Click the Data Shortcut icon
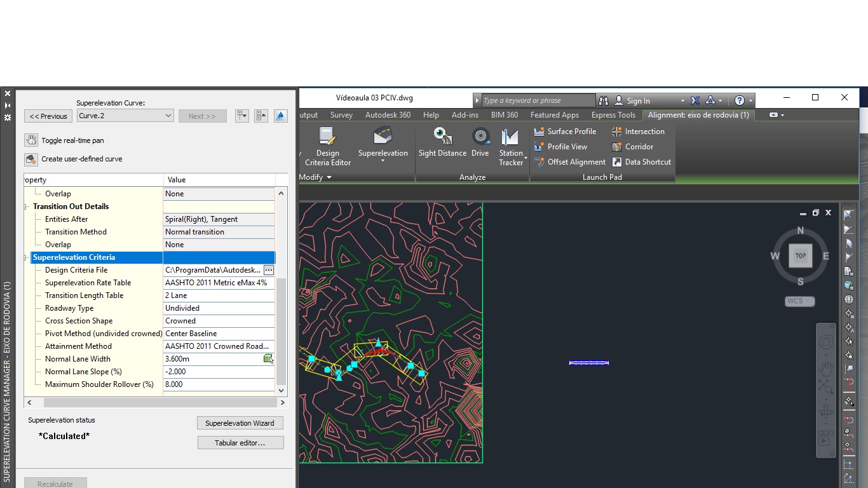Image resolution: width=868 pixels, height=488 pixels. [642, 162]
